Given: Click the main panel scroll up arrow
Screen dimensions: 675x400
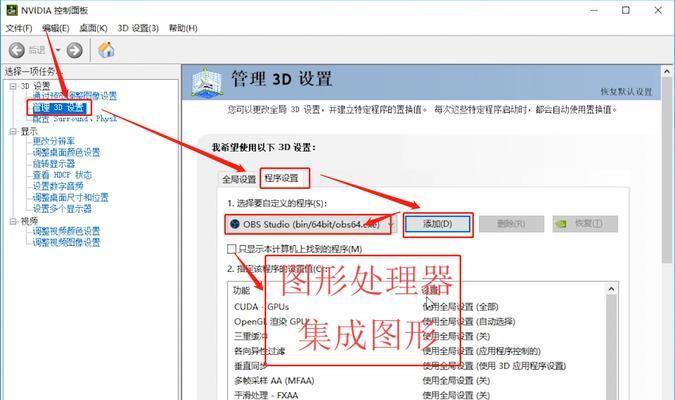Looking at the screenshot, I should 667,72.
